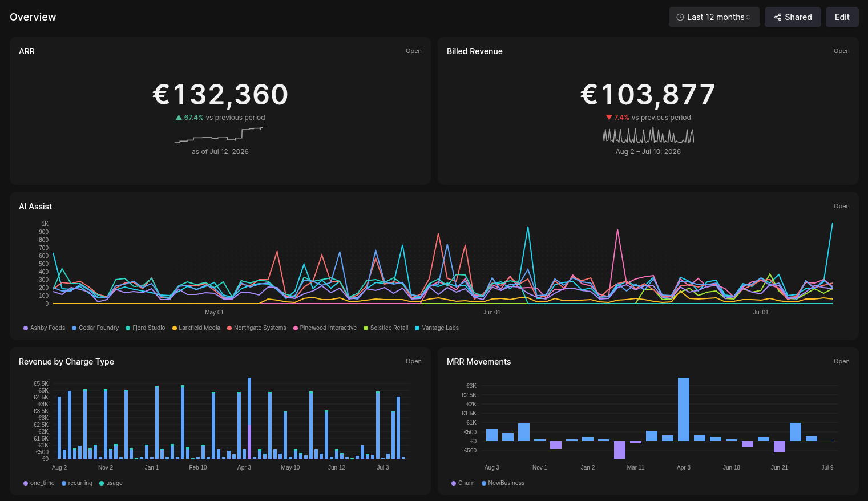Click the red 7.4% decrease indicator
This screenshot has height=501, width=868.
point(617,118)
